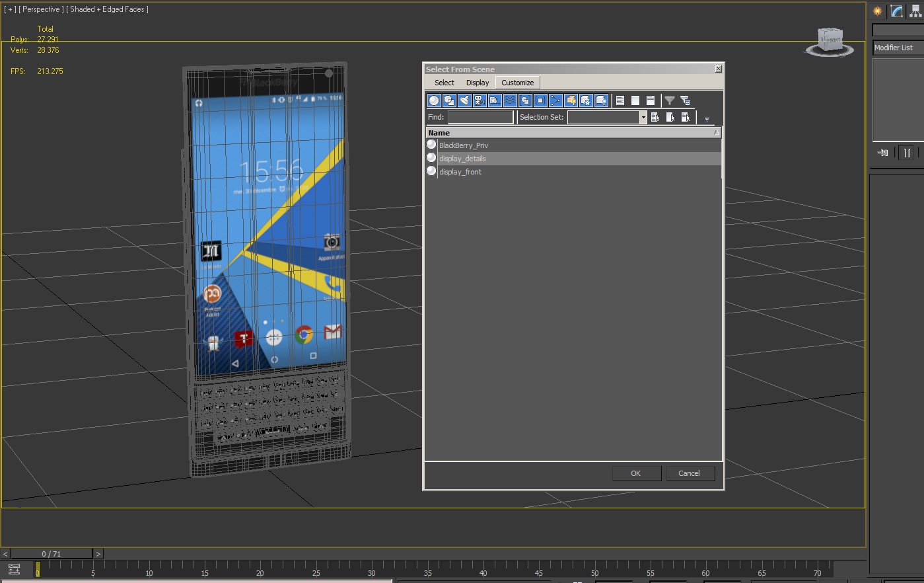
Task: Toggle Display Hidden Objects icon
Action: click(x=601, y=100)
